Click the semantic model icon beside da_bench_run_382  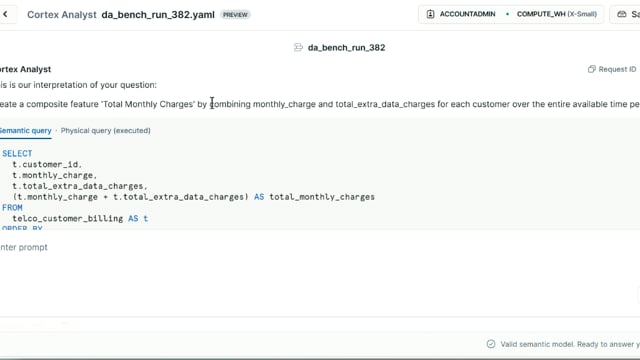tap(298, 48)
